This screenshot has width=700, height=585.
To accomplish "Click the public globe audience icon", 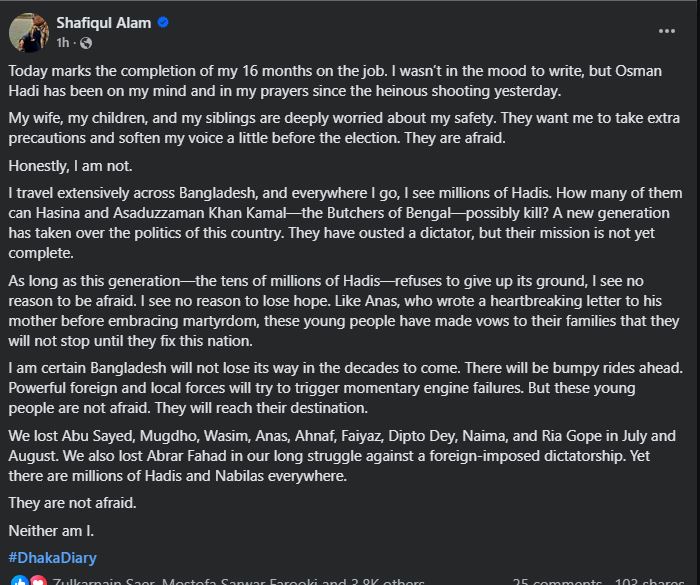I will coord(85,43).
